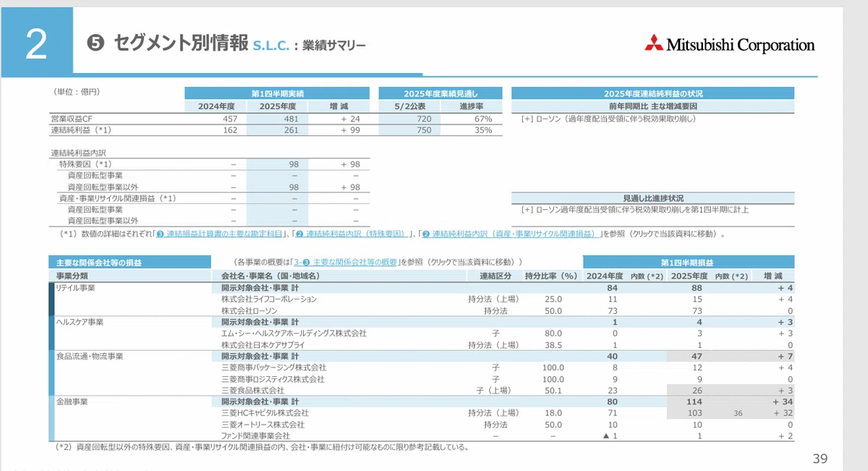Image resolution: width=868 pixels, height=471 pixels.
Task: Select the 第1四半期実績 header
Action: (277, 93)
